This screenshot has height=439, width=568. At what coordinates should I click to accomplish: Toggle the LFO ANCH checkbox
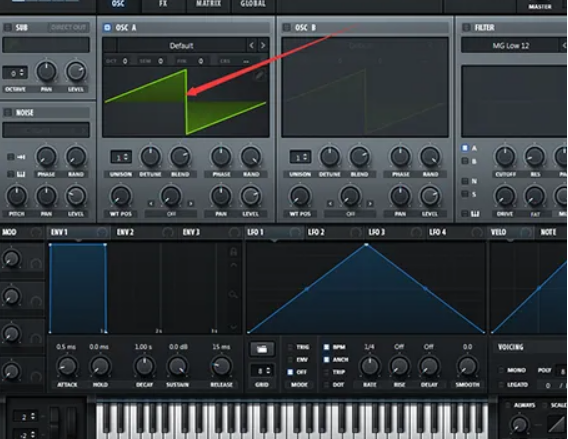click(x=326, y=360)
